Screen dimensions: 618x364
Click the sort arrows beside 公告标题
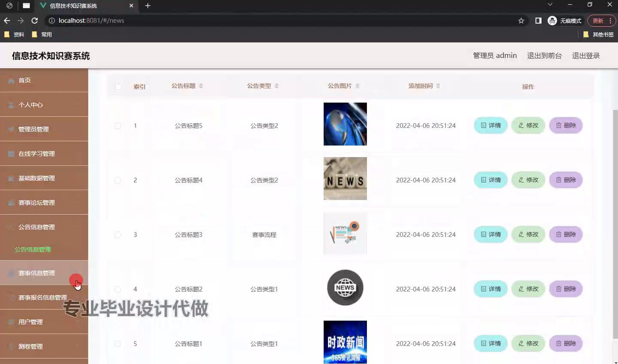point(201,86)
